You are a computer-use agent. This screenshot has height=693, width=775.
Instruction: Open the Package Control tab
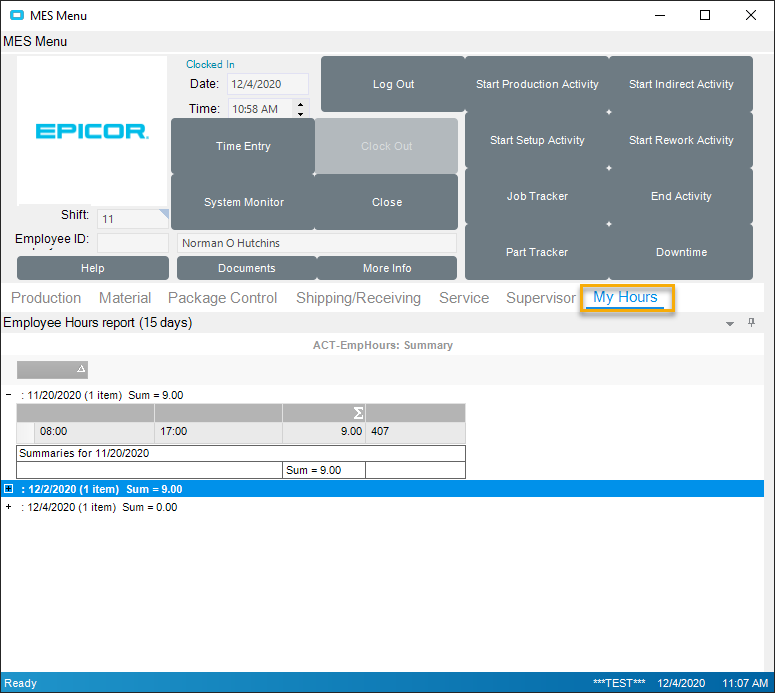(x=222, y=298)
